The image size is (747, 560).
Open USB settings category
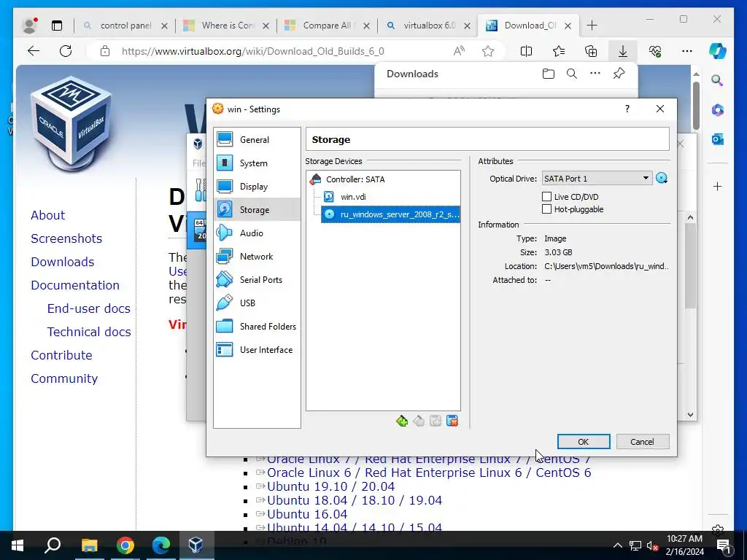point(257,303)
